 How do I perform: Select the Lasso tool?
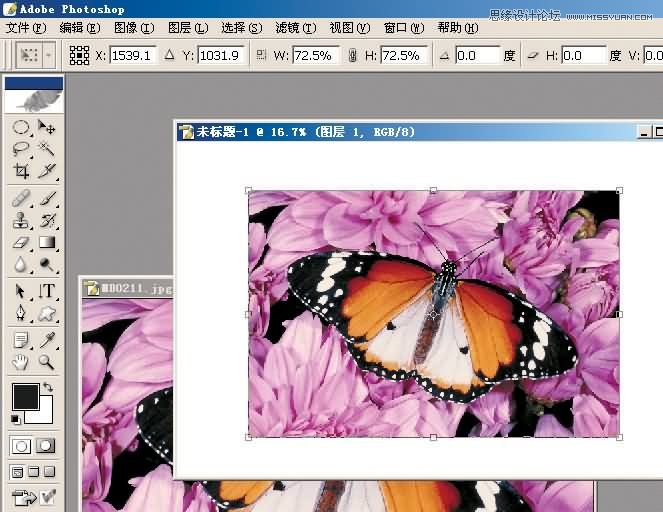(x=21, y=148)
